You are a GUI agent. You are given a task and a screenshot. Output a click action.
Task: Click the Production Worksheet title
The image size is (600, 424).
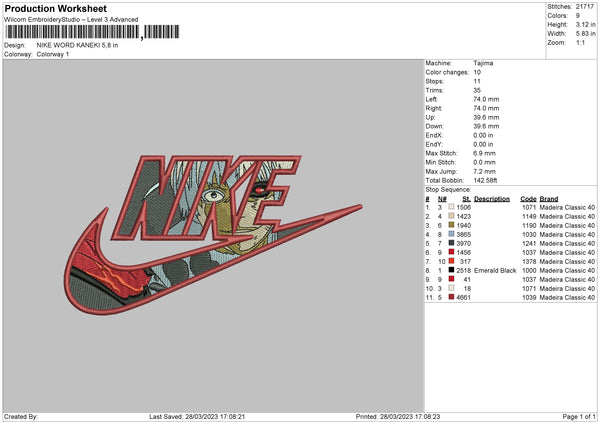click(55, 8)
